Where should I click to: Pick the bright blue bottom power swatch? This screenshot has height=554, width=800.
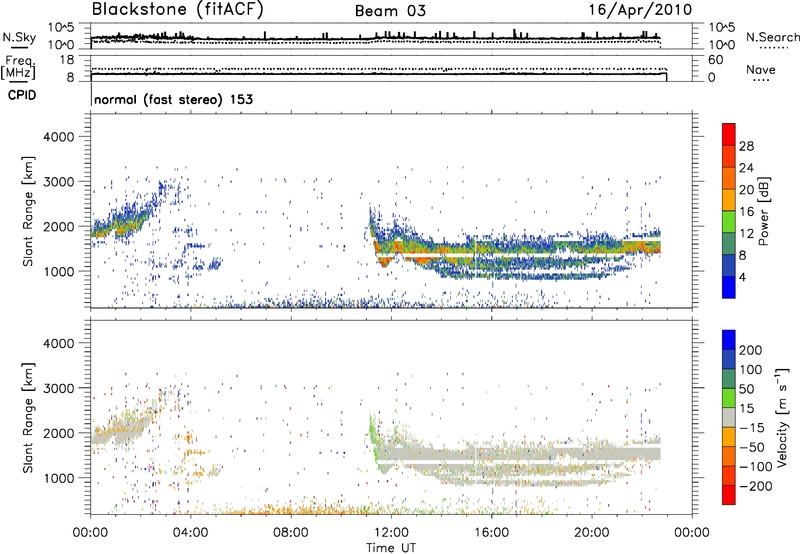point(729,288)
